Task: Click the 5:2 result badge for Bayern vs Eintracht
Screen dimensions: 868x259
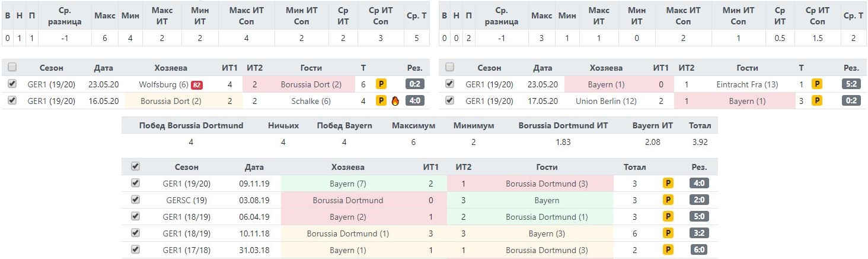Action: pyautogui.click(x=851, y=84)
